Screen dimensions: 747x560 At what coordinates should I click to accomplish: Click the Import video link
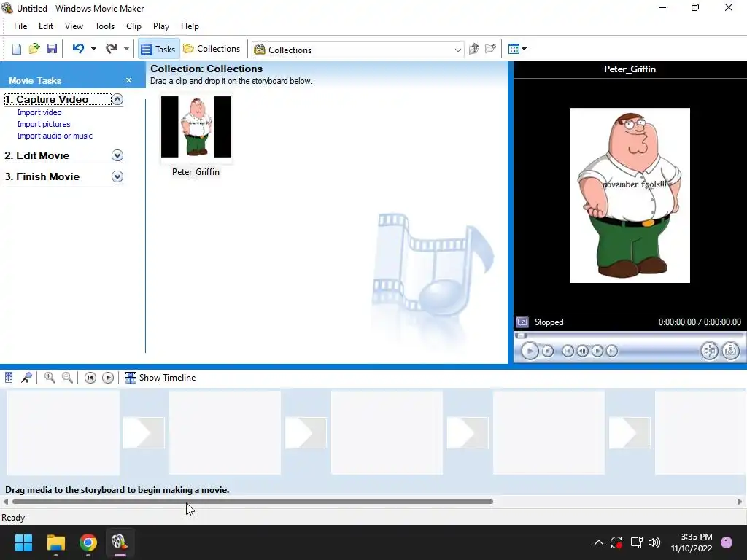[x=39, y=112]
